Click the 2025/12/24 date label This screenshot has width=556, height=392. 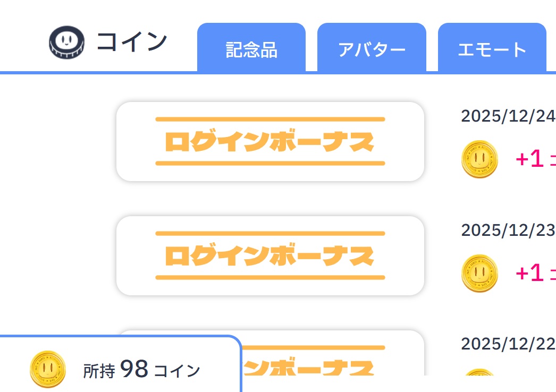pos(508,116)
